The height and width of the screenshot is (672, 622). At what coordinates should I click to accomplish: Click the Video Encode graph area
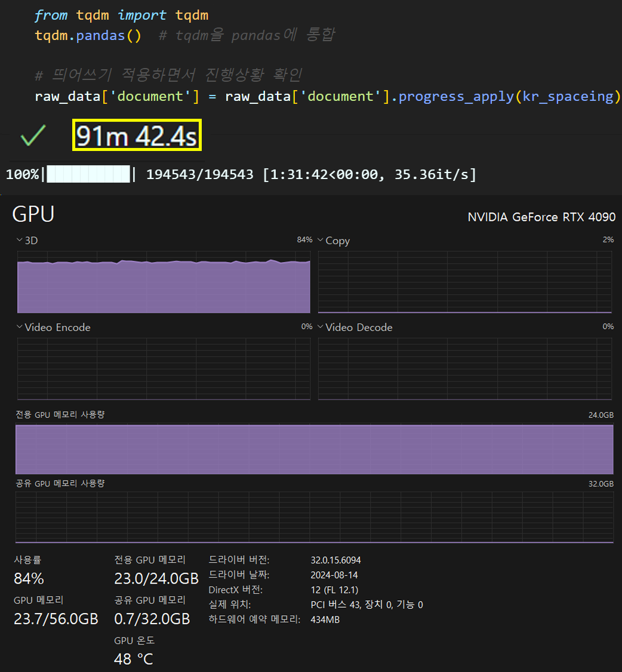point(164,369)
